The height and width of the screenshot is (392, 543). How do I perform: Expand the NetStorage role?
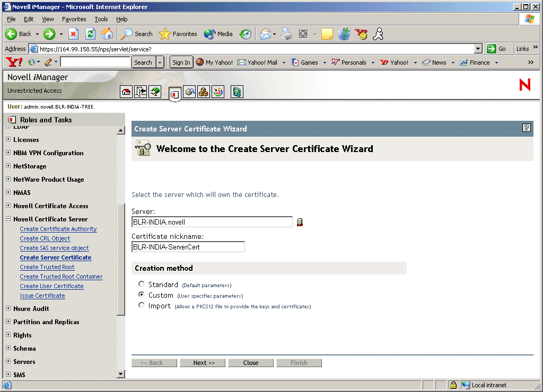8,165
